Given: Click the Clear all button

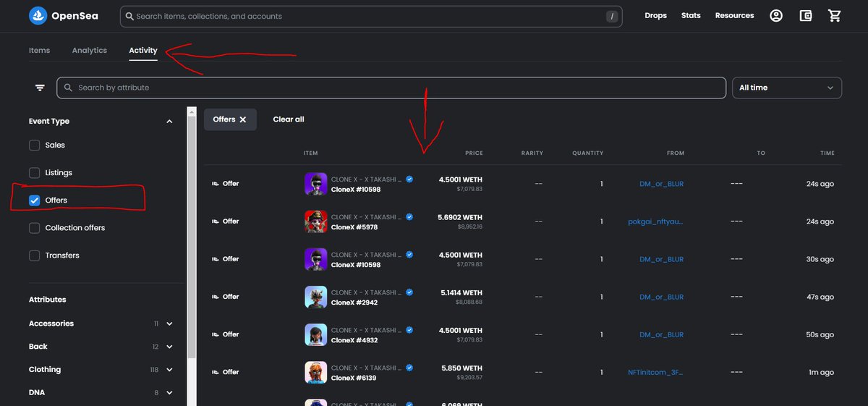Looking at the screenshot, I should coord(289,119).
